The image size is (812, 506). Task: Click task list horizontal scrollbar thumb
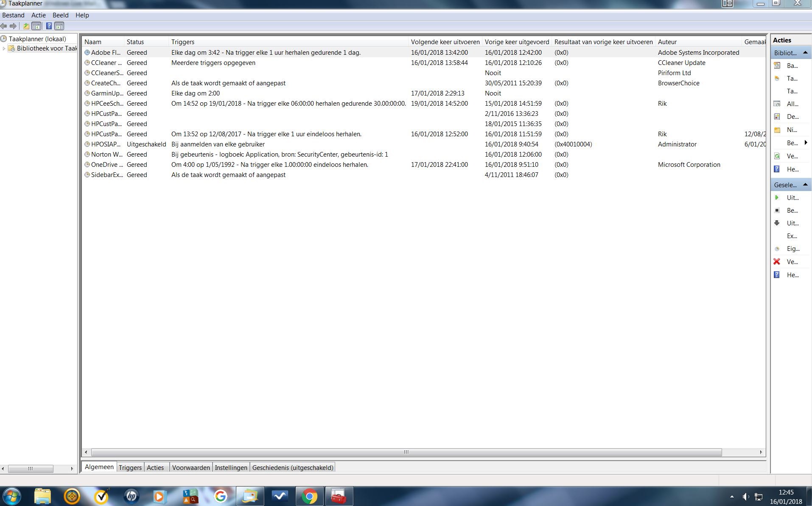pyautogui.click(x=406, y=452)
